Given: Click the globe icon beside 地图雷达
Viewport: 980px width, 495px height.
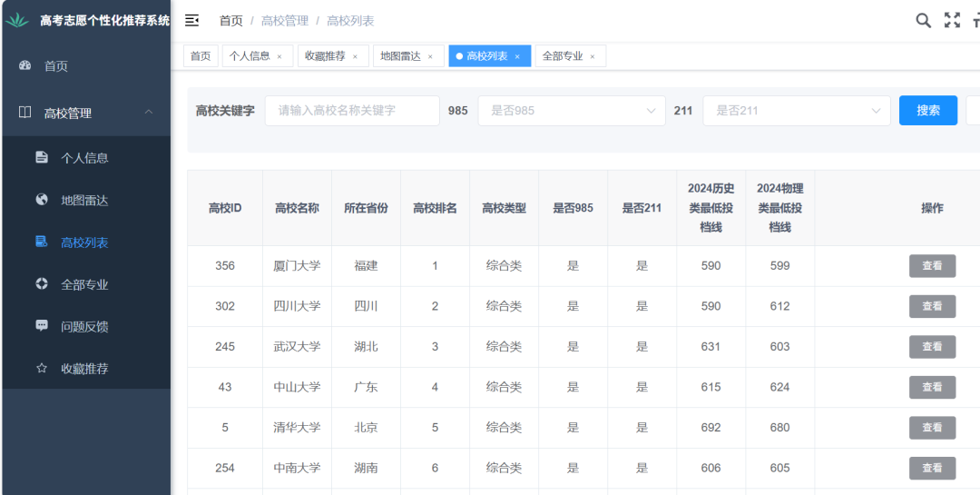Looking at the screenshot, I should [x=42, y=200].
